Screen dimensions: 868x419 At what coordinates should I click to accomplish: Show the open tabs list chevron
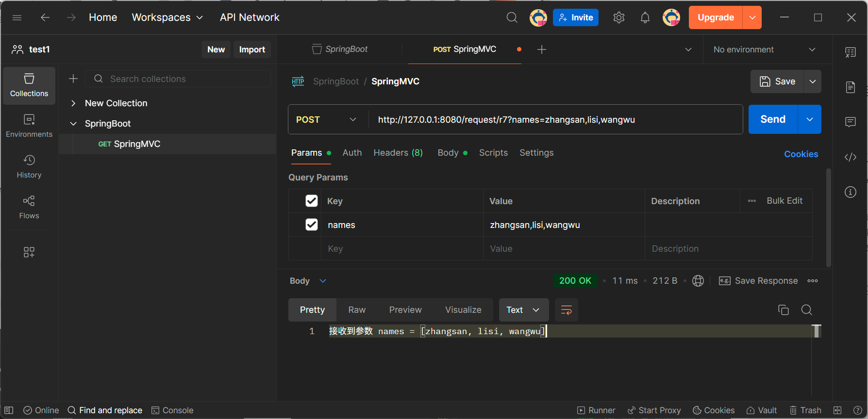click(x=688, y=49)
